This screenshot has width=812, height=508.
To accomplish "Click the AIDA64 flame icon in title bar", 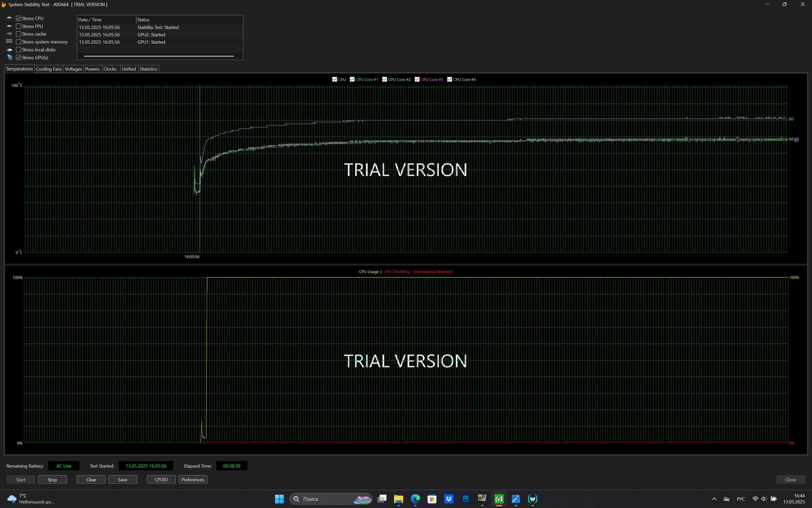I will click(x=4, y=4).
